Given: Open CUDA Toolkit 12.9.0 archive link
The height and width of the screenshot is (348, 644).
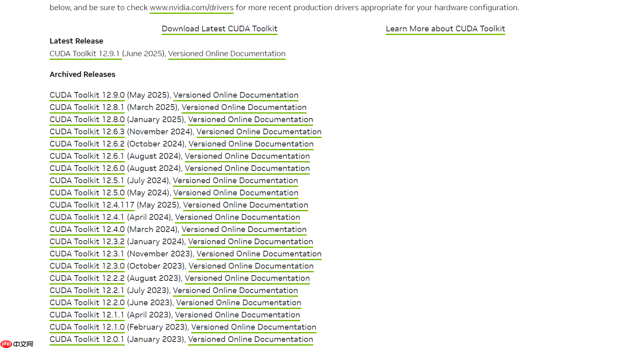Looking at the screenshot, I should (x=87, y=95).
